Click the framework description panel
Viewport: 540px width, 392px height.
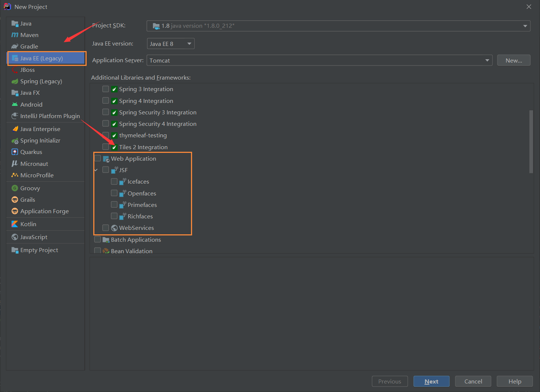click(312, 314)
